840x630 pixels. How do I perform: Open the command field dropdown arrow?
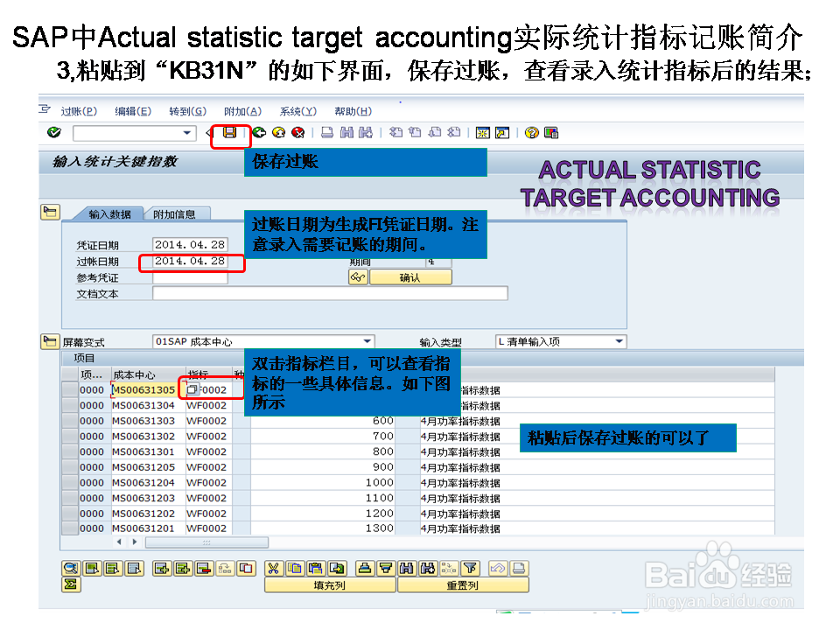187,132
